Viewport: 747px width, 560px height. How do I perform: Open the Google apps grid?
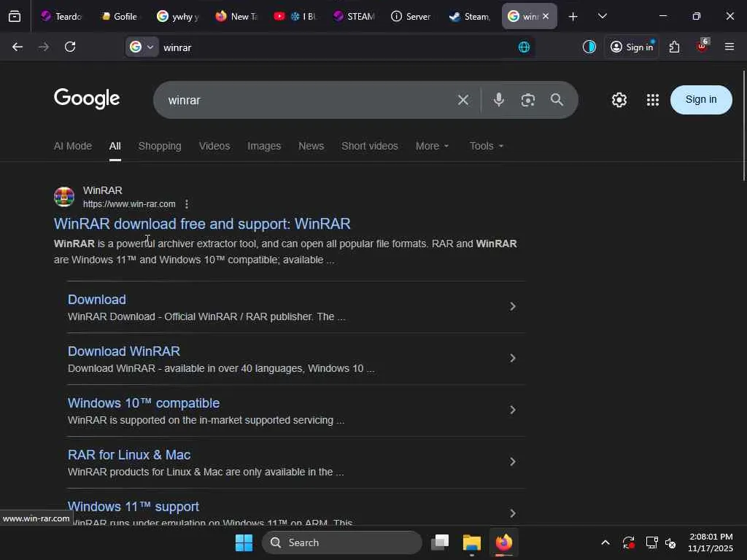click(x=653, y=100)
